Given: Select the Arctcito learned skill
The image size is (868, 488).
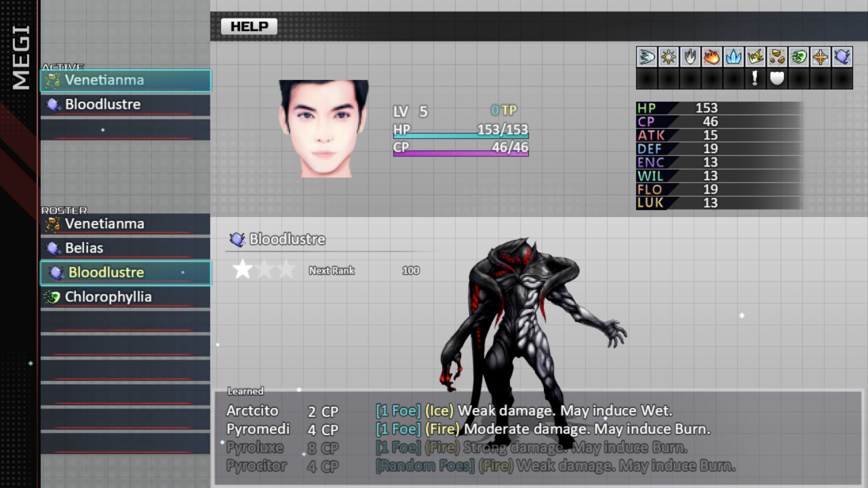Looking at the screenshot, I should click(254, 410).
